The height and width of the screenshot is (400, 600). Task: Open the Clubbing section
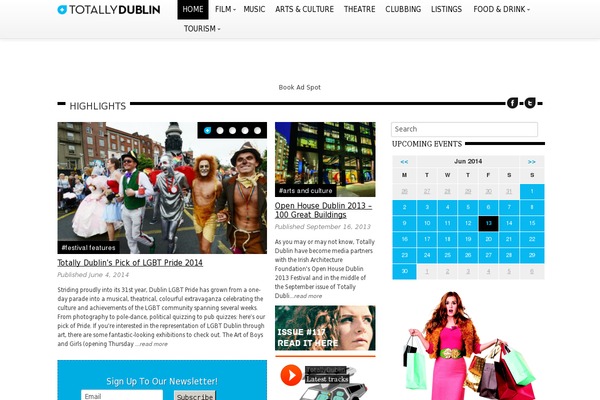coord(403,9)
